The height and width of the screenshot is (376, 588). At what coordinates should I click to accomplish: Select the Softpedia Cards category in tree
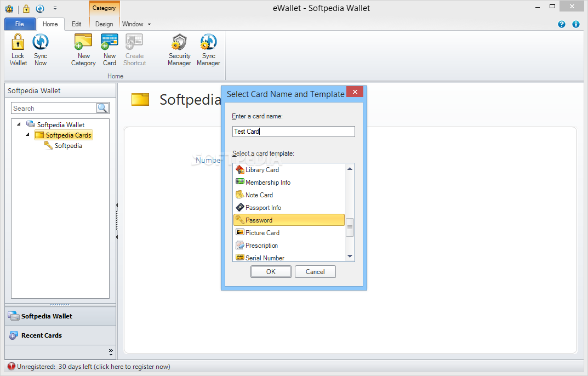pyautogui.click(x=64, y=135)
